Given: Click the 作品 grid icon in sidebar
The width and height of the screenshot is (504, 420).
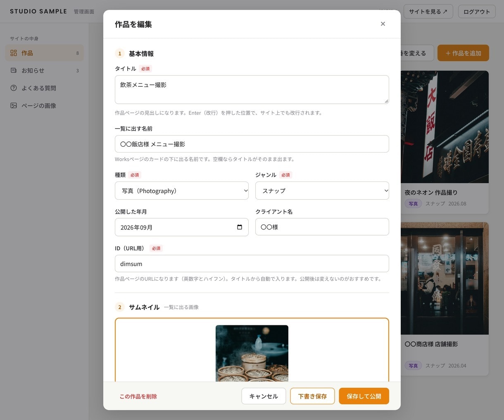Looking at the screenshot, I should [14, 53].
